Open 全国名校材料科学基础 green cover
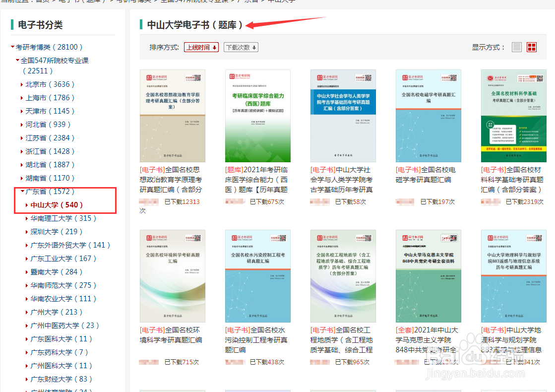Image resolution: width=555 pixels, height=392 pixels. (514, 116)
